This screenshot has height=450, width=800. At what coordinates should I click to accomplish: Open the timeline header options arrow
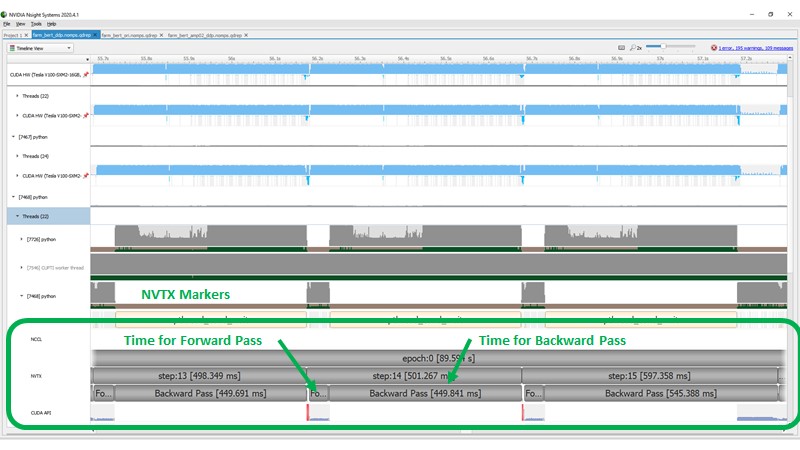(x=88, y=60)
